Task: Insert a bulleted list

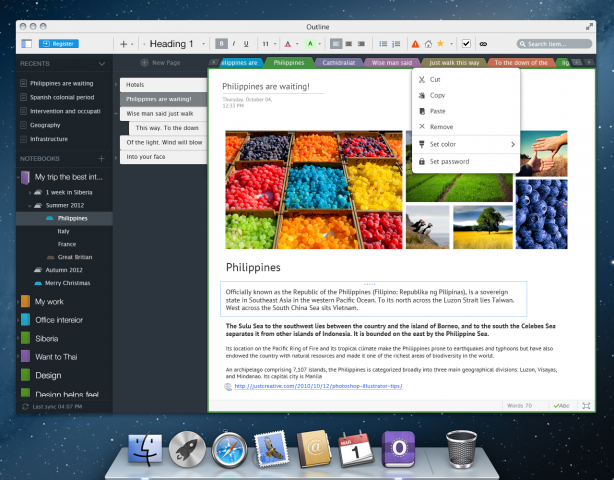Action: coord(383,44)
